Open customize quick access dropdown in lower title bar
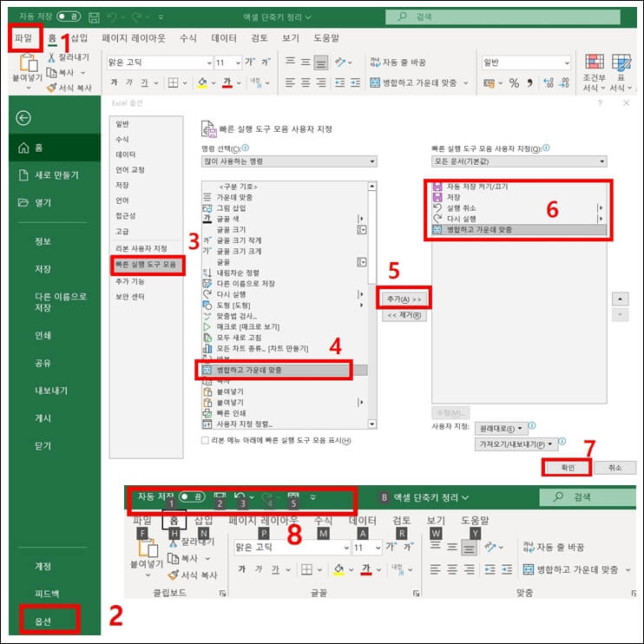Image resolution: width=644 pixels, height=644 pixels. click(x=313, y=497)
